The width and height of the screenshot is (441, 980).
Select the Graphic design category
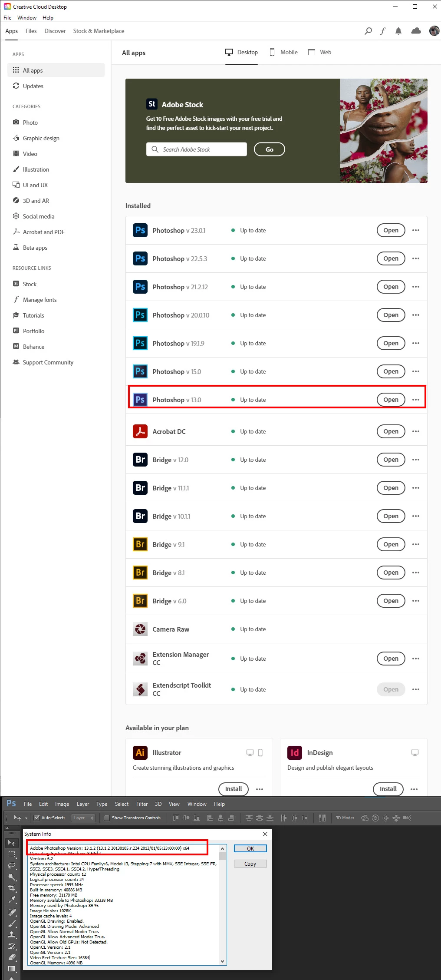[56, 138]
